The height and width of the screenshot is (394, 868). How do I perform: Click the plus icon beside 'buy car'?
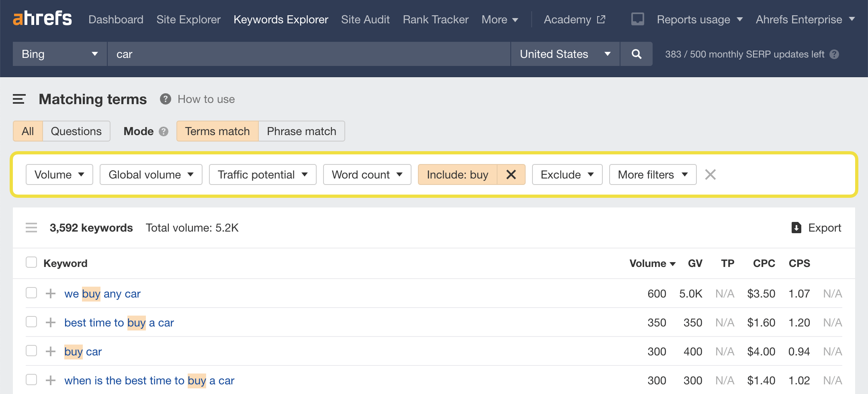[x=51, y=351]
